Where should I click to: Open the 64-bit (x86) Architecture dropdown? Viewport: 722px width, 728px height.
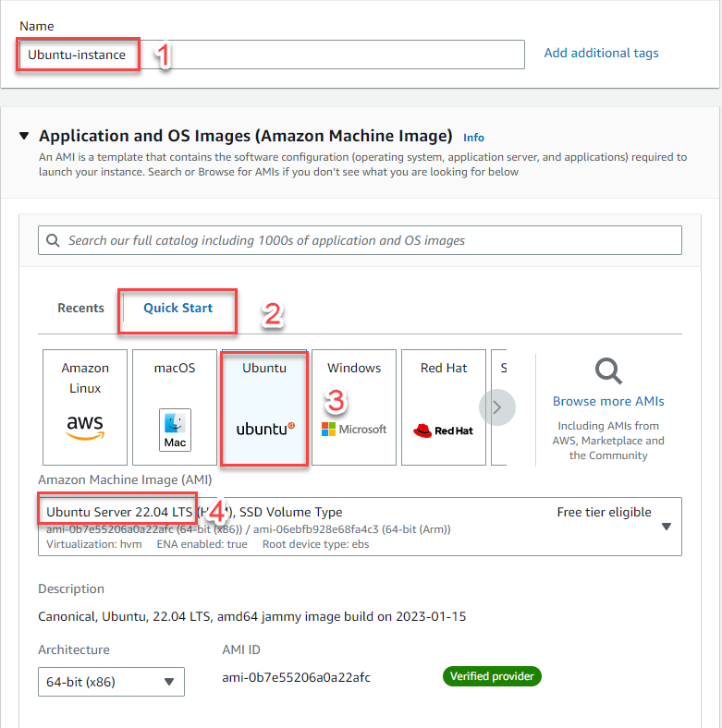[x=111, y=682]
